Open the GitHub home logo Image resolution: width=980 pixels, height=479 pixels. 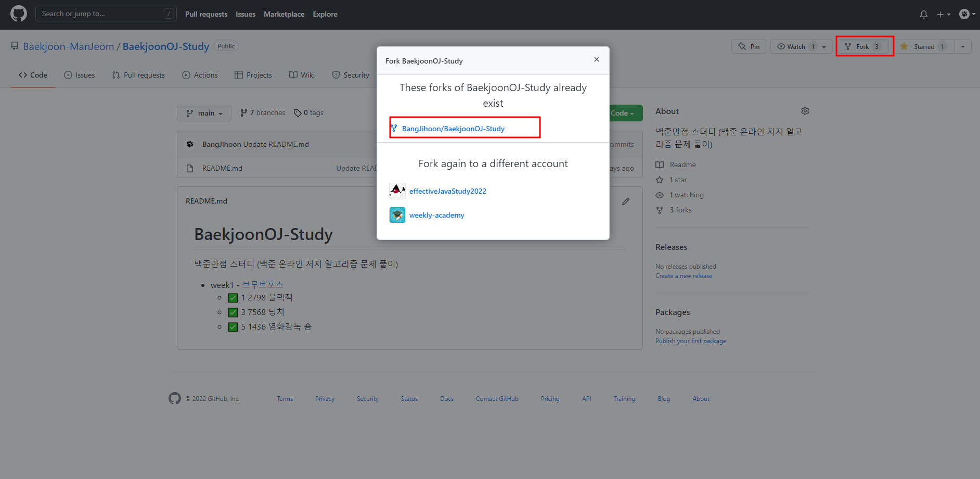click(19, 14)
